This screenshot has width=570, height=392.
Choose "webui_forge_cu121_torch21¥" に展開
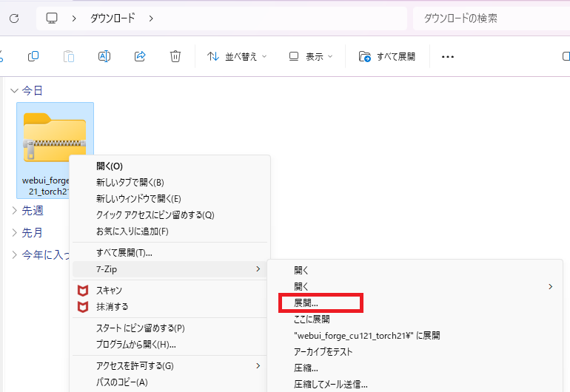click(x=415, y=336)
